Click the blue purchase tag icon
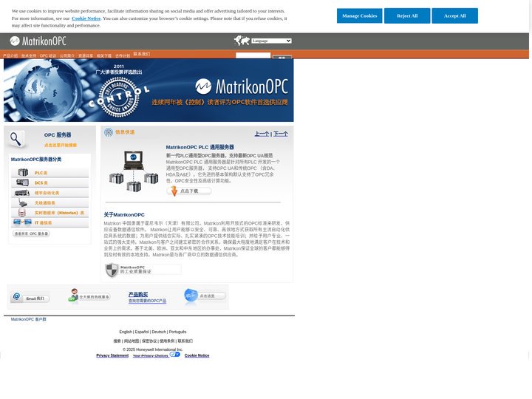The height and width of the screenshot is (399, 532). 191,296
